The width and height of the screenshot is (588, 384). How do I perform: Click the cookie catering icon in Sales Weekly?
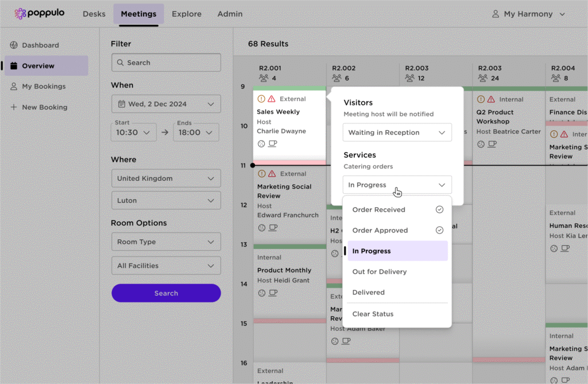click(261, 143)
